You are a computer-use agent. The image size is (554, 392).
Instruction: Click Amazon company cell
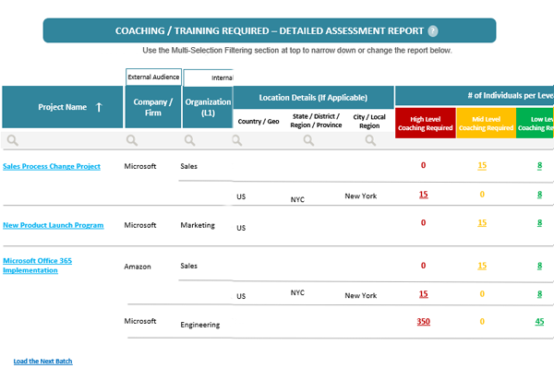click(138, 267)
